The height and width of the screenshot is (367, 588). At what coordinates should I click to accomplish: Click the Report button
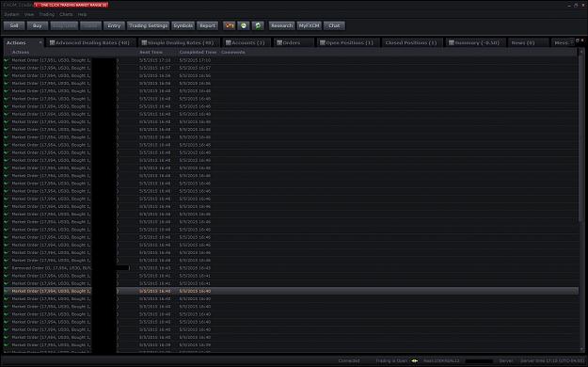point(207,25)
